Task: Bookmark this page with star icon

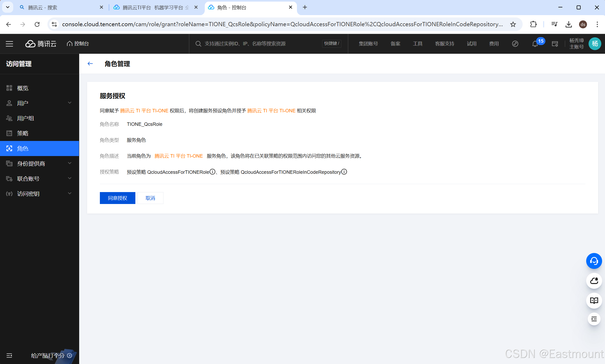Action: pos(513,24)
